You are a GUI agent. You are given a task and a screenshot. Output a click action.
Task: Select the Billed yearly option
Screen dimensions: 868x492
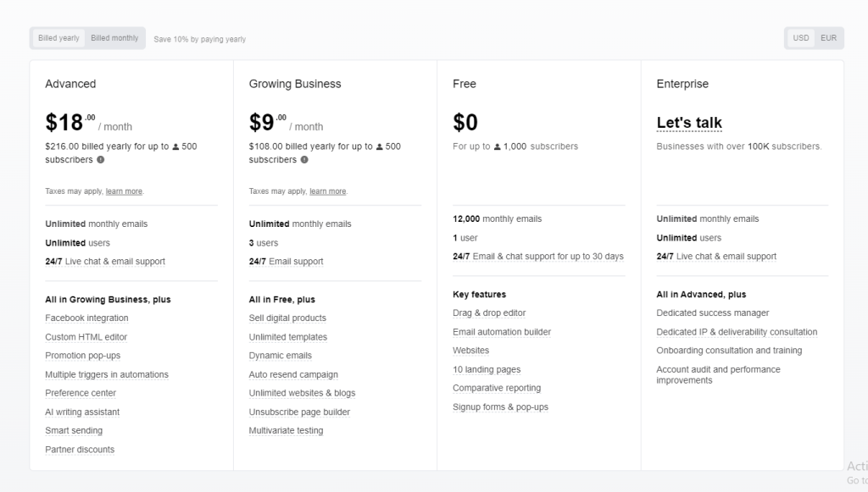pyautogui.click(x=58, y=37)
